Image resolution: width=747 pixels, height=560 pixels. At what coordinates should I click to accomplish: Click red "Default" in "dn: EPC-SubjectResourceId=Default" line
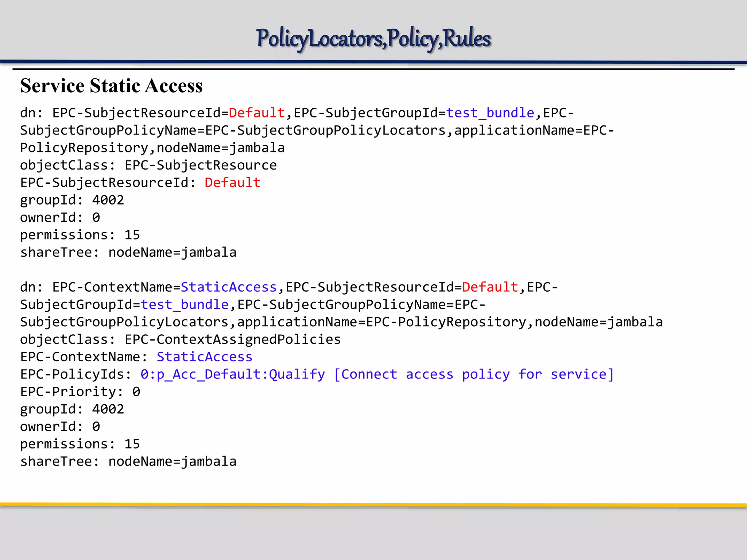pos(257,113)
